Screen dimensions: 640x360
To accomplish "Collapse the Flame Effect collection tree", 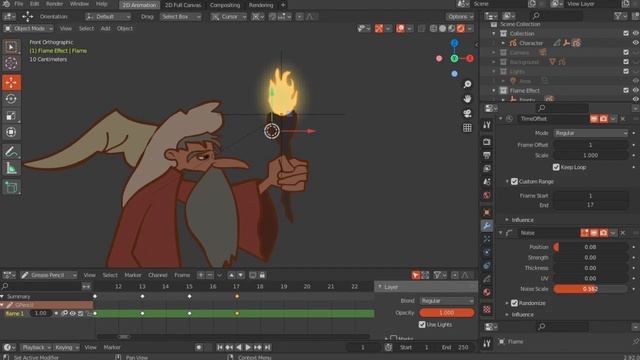I will [494, 91].
